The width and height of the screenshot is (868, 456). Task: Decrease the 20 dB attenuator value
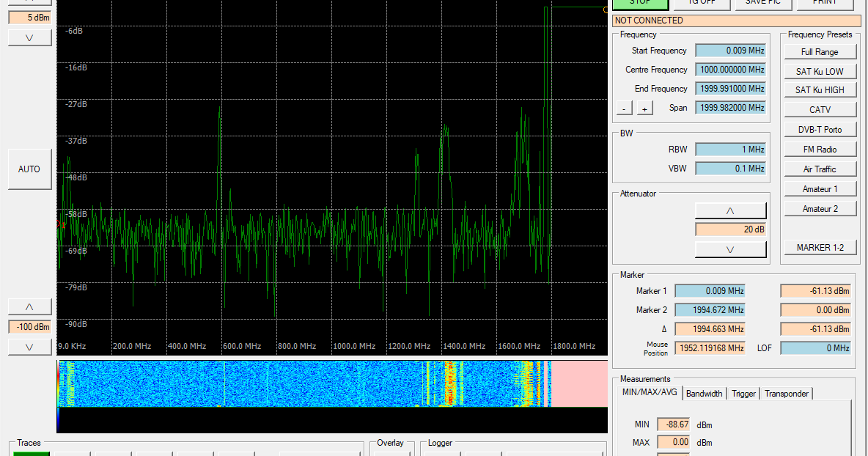pyautogui.click(x=730, y=249)
